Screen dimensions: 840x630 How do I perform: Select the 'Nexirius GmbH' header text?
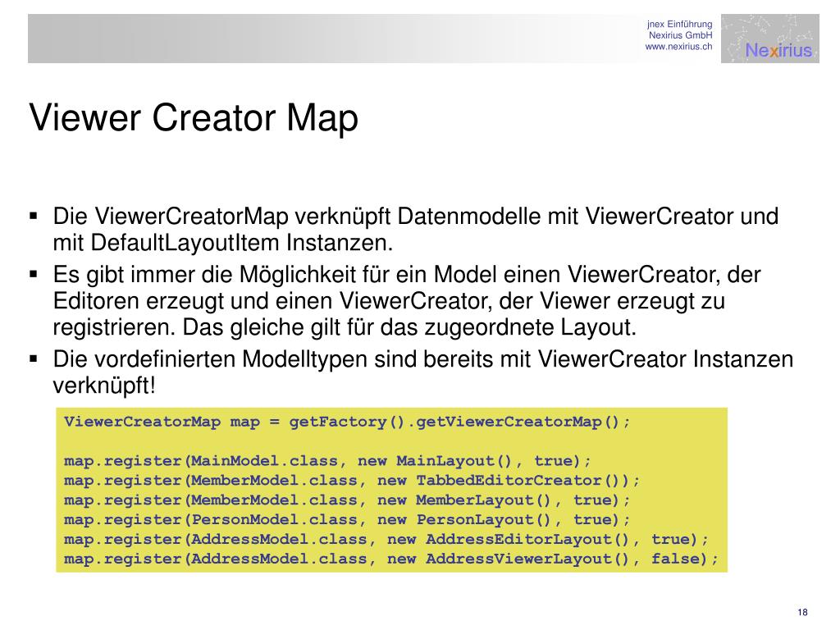tap(681, 35)
